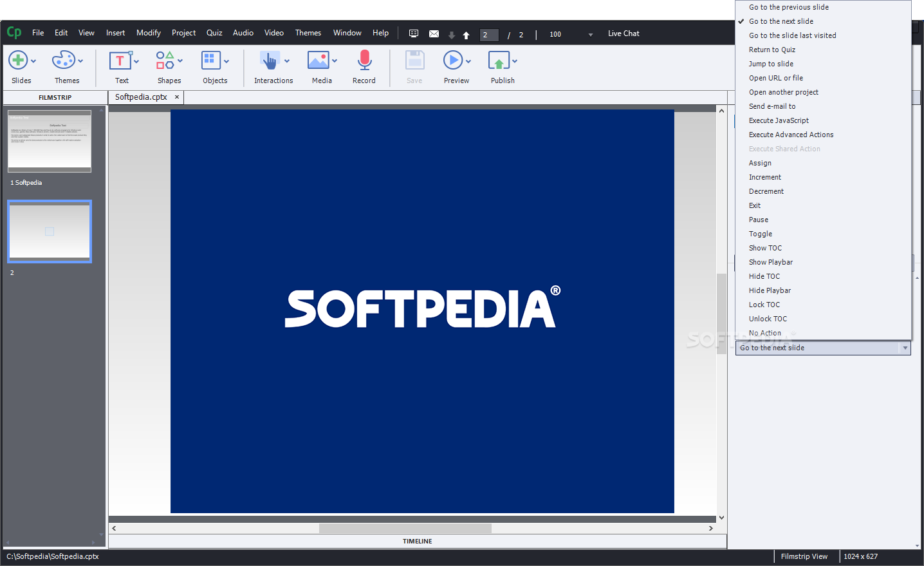924x566 pixels.
Task: Expand the Text dropdown arrow
Action: pos(136,61)
